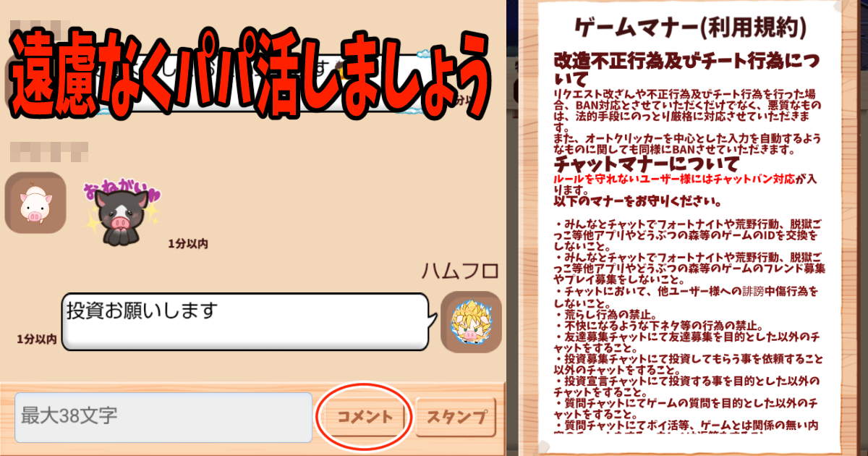The width and height of the screenshot is (868, 456).
Task: Click the コメント button
Action: [365, 418]
